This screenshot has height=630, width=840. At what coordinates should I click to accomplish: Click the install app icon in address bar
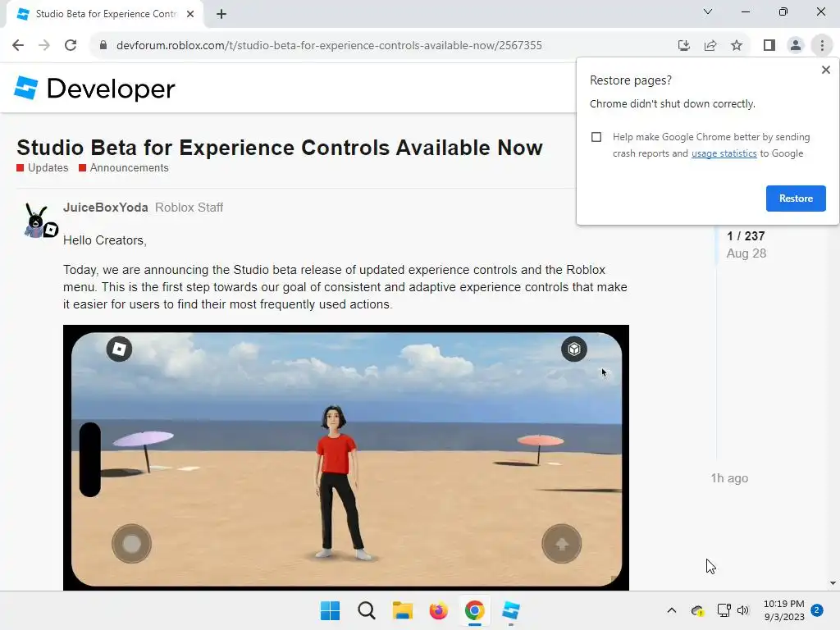tap(683, 46)
